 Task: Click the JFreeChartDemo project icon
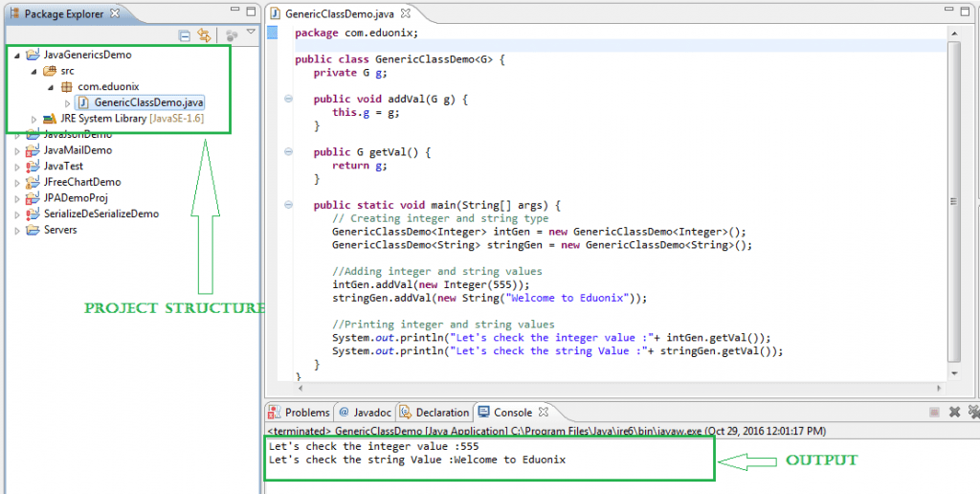[x=33, y=182]
